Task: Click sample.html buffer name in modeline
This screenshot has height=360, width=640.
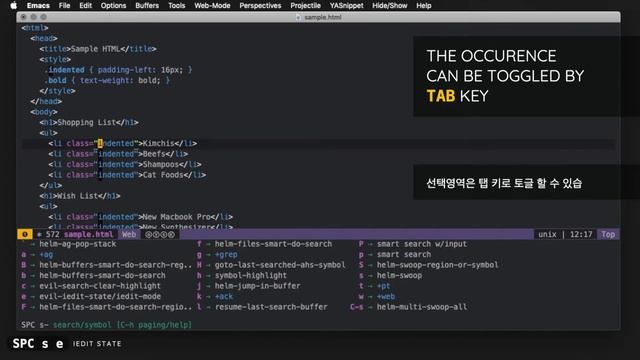Action: click(89, 234)
